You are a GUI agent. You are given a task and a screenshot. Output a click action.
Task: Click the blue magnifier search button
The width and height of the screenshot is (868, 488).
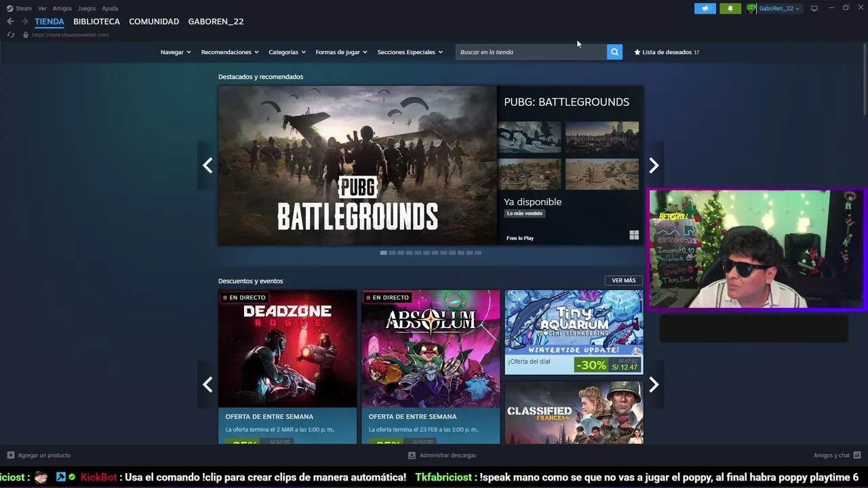pos(614,52)
